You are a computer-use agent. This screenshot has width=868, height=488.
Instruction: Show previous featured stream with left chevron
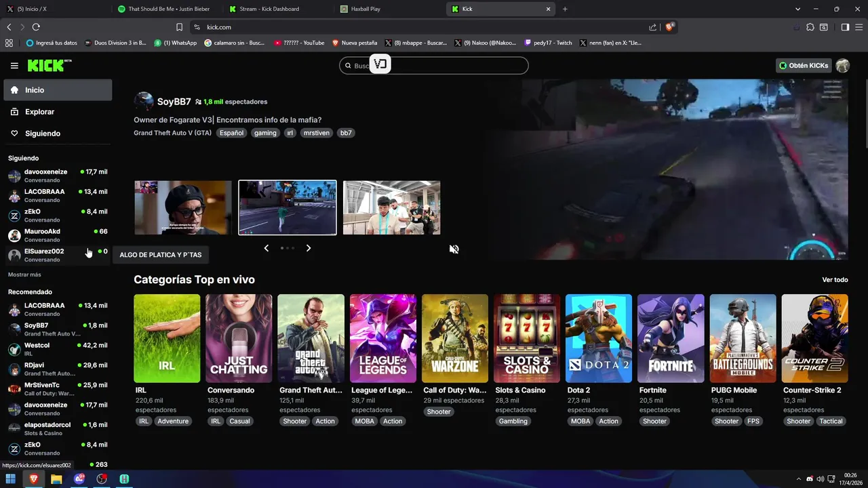point(267,248)
